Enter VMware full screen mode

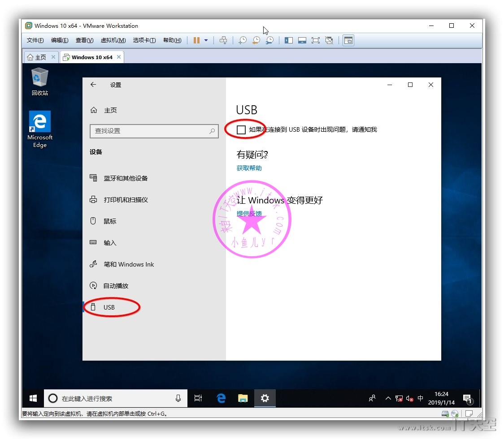tap(316, 40)
